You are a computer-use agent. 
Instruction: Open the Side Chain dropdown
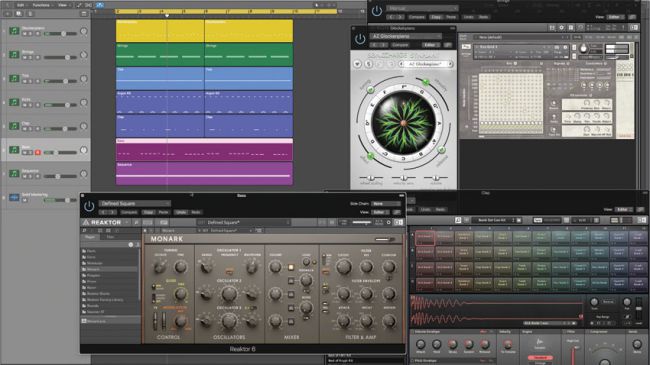tap(386, 204)
